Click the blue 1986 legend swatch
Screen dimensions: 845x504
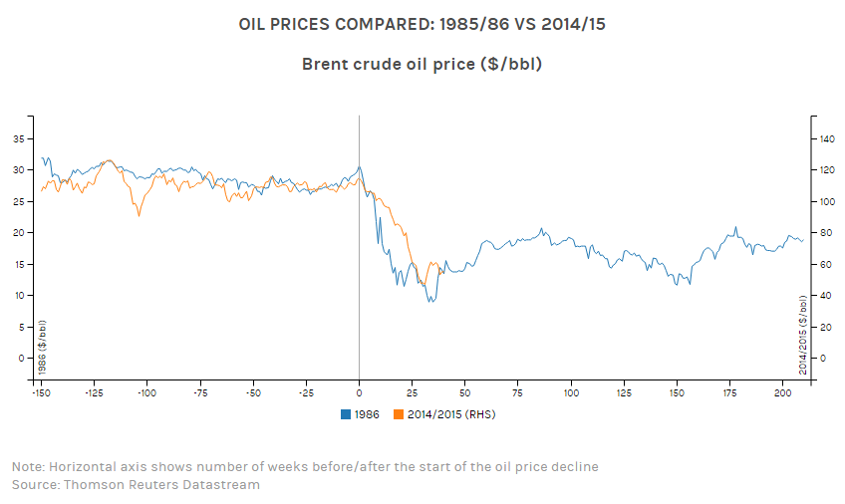click(346, 414)
